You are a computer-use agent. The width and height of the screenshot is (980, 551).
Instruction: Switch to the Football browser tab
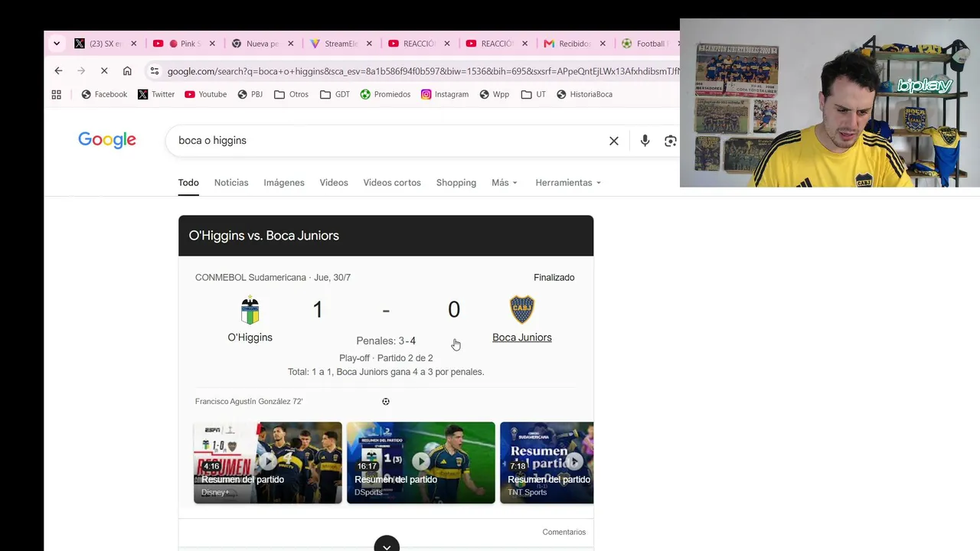pyautogui.click(x=648, y=44)
